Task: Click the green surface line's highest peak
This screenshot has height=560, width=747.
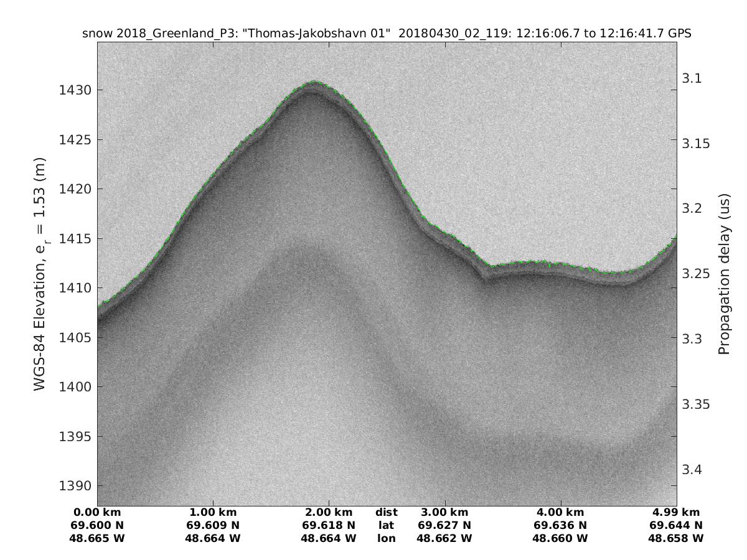Action: tap(315, 82)
